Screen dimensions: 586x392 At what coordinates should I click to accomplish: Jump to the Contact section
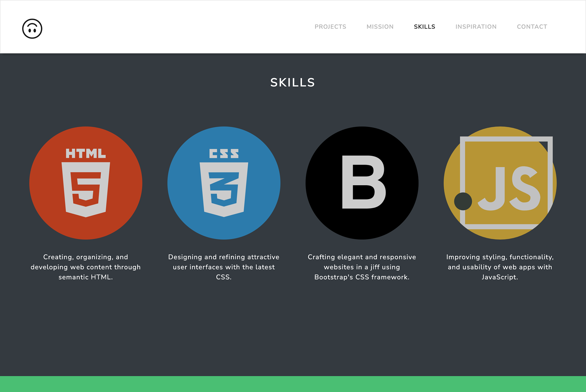[x=532, y=27]
